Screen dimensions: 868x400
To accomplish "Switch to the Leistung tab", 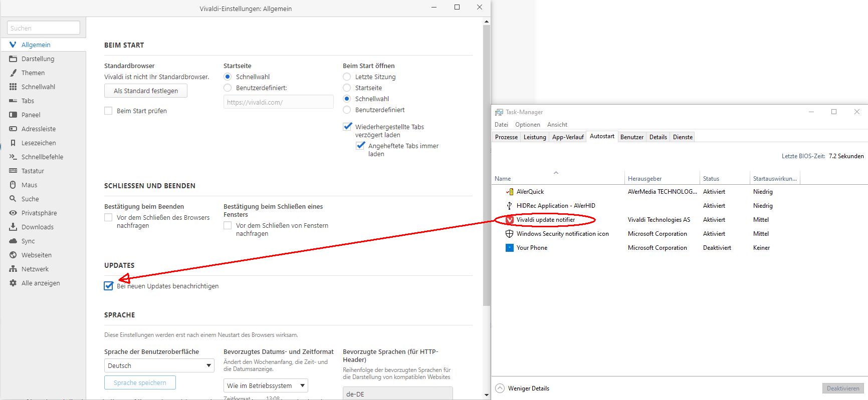I will (x=535, y=137).
